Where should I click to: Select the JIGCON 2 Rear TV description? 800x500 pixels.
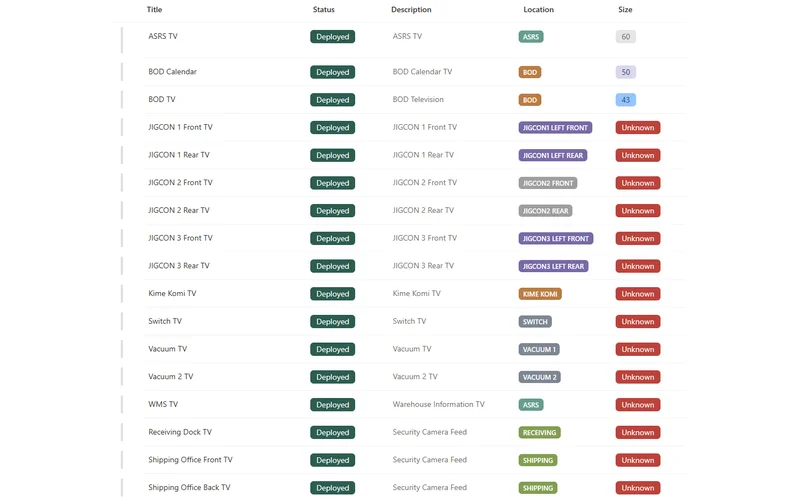(423, 210)
